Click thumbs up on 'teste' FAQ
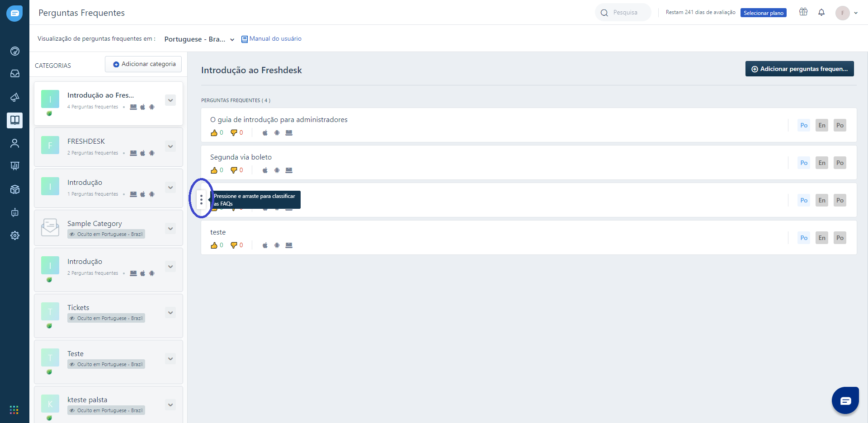 click(214, 245)
